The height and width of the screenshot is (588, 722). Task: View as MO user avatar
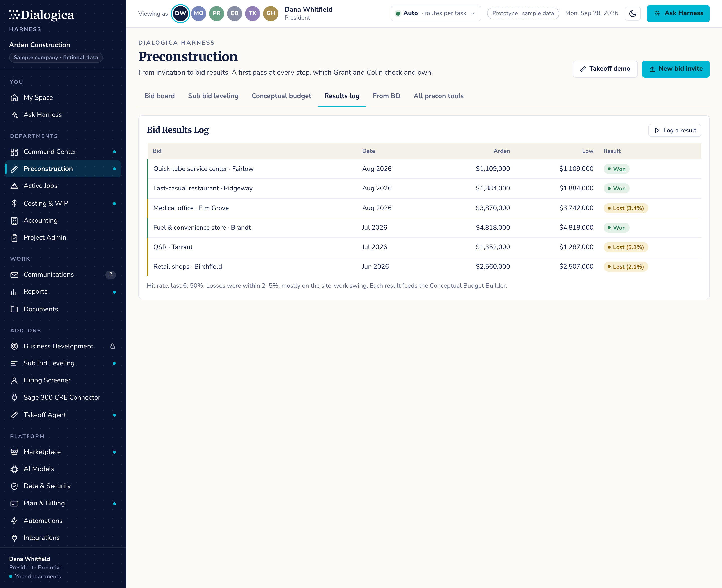(199, 13)
